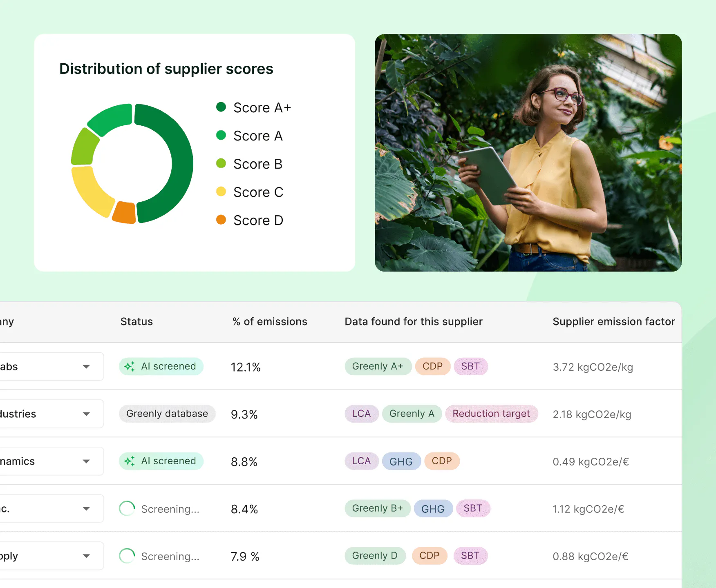Click the Screening... text in 8.4% row
This screenshot has width=716, height=588.
tap(170, 509)
